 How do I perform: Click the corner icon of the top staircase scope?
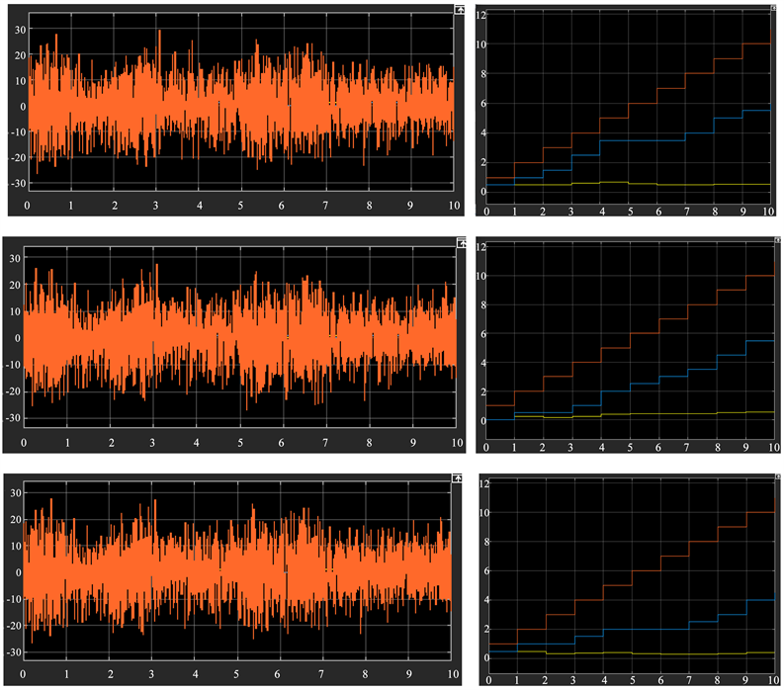[x=773, y=8]
